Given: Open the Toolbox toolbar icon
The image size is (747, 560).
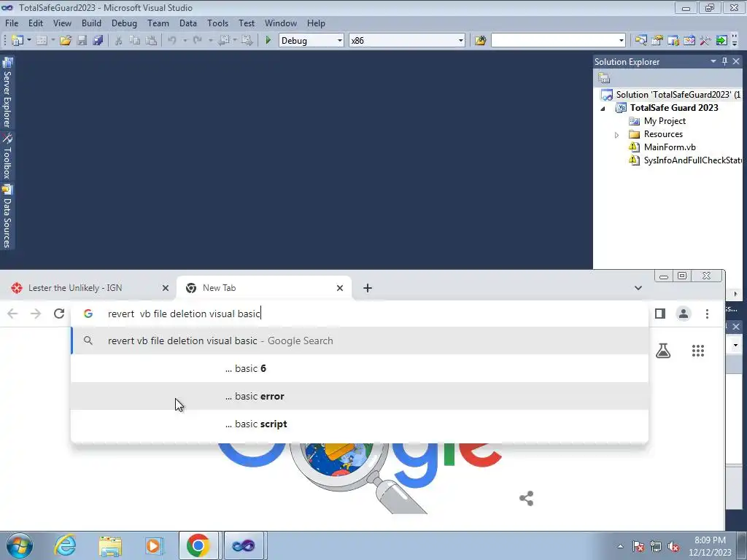Looking at the screenshot, I should tap(705, 41).
